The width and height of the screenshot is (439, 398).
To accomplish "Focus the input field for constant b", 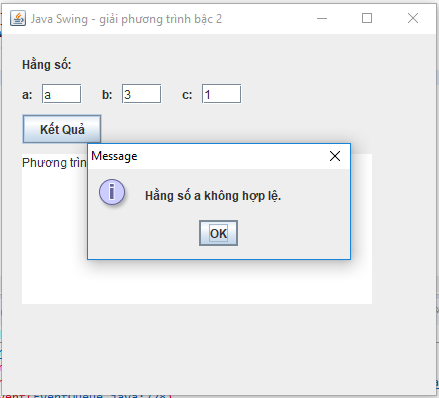I will (142, 94).
